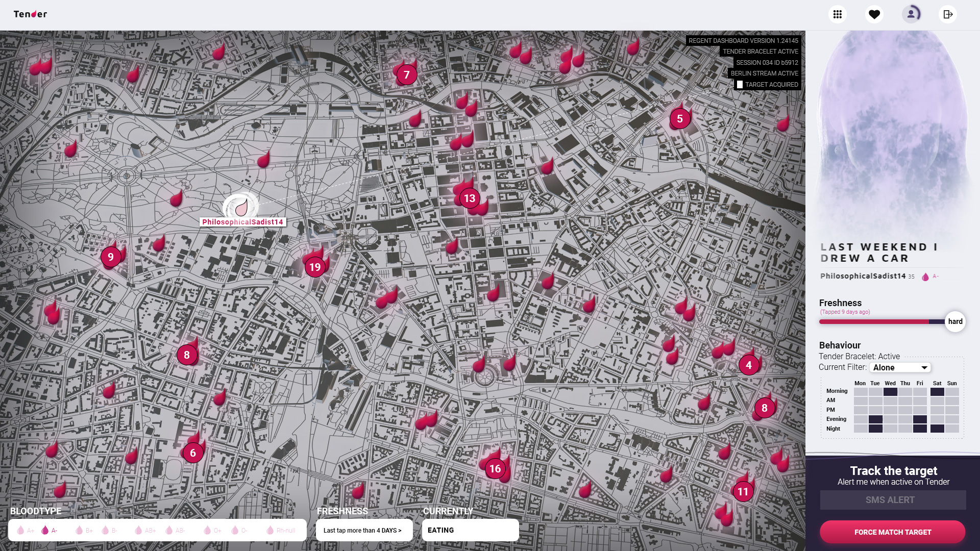Open the Currently EATING selector
Image resolution: width=980 pixels, height=551 pixels.
[x=470, y=531]
